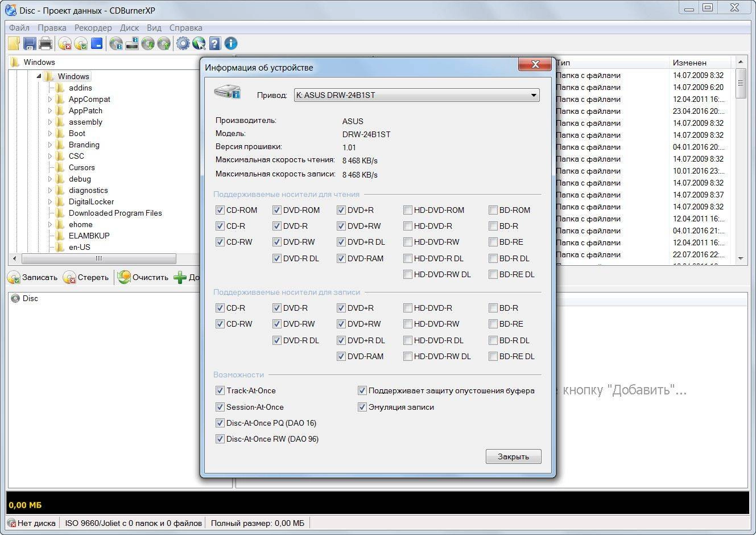Toggle the DVD-RAM checkbox under write media
This screenshot has height=535, width=756.
tap(341, 356)
